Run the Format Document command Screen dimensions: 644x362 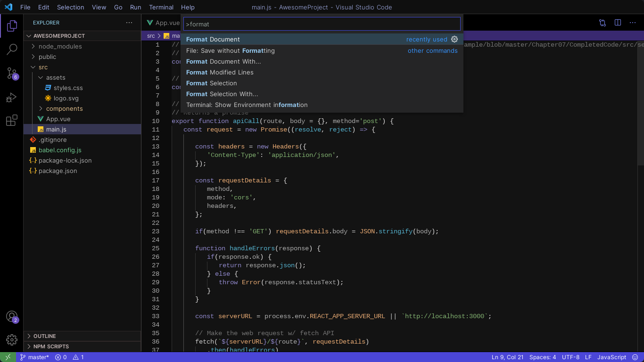coord(322,40)
